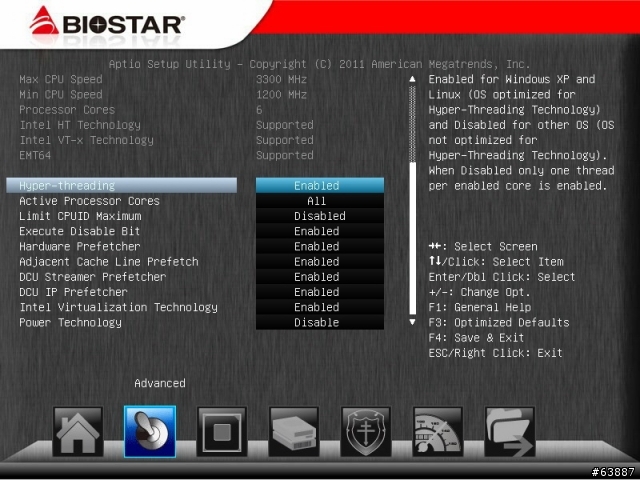Screen dimensions: 640x480
Task: Open the Chipset chip icon
Action: (222, 431)
